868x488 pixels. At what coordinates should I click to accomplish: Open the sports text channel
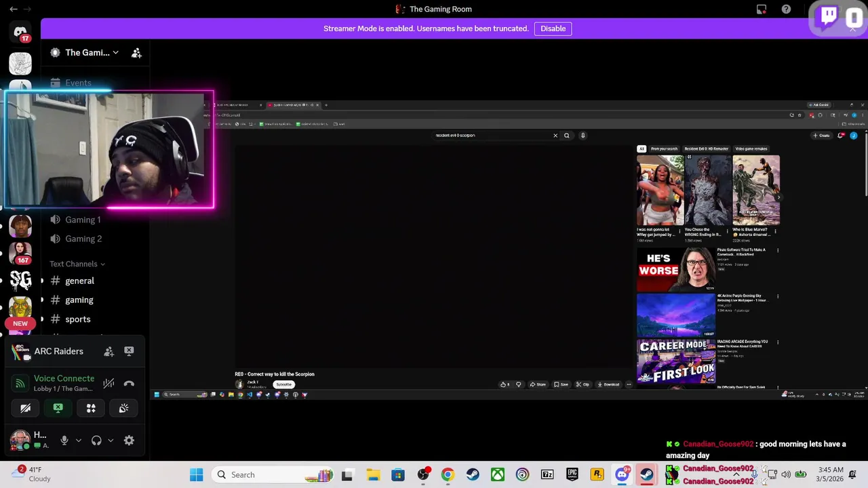click(x=77, y=319)
